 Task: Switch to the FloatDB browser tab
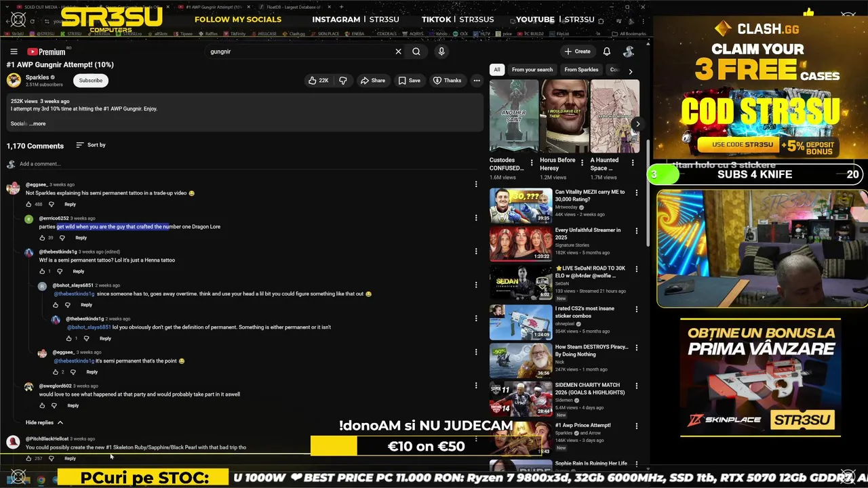click(x=294, y=7)
